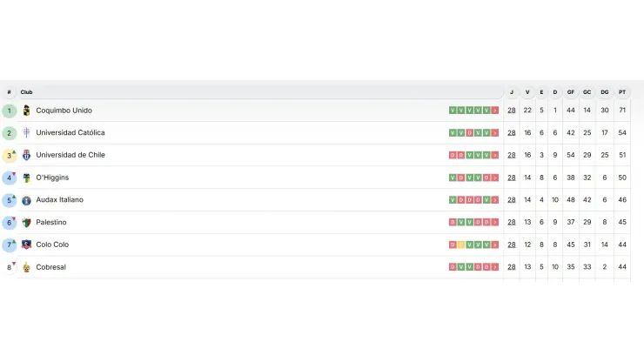Select the Colo Colo crest icon
Image resolution: width=644 pixels, height=362 pixels.
pos(26,245)
